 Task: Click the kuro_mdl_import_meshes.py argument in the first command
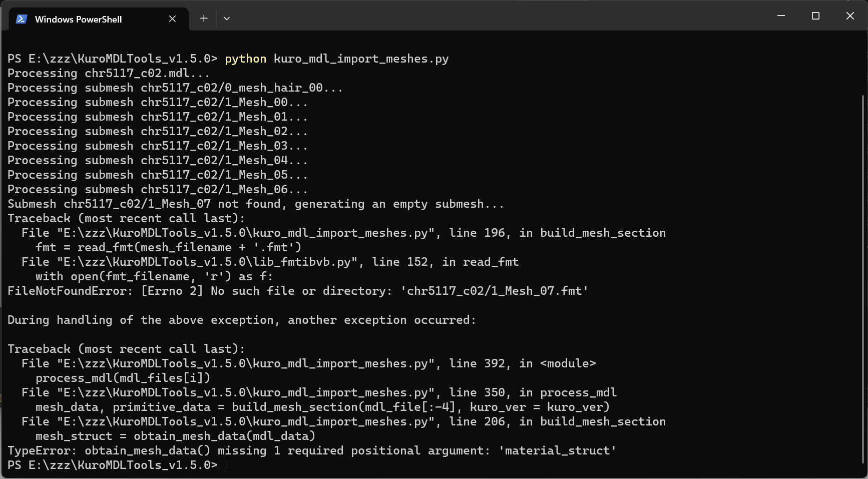361,59
